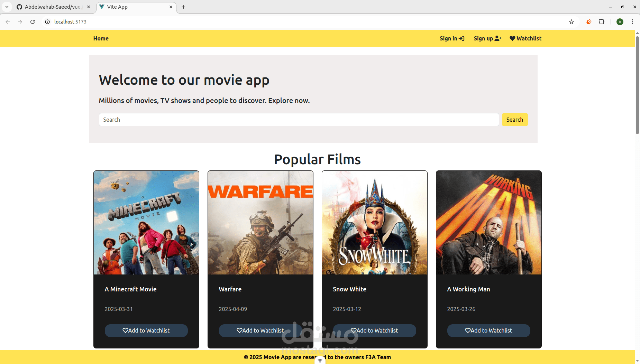This screenshot has height=364, width=640.
Task: Click the scrollbar up arrow
Action: click(637, 33)
